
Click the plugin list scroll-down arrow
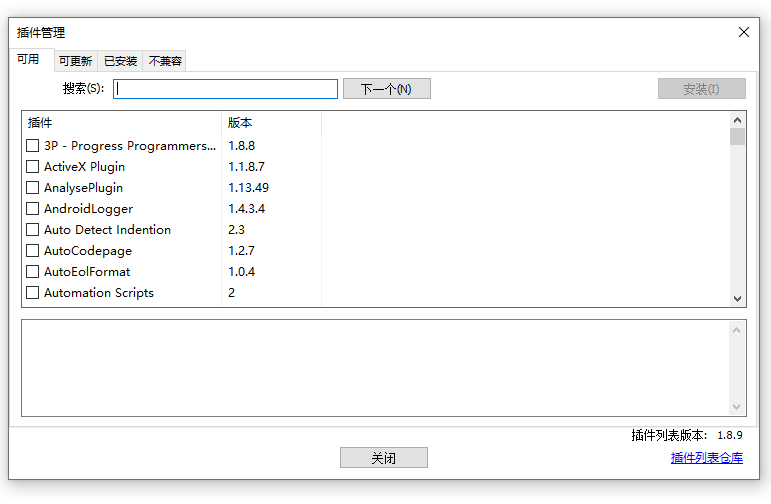pos(737,298)
